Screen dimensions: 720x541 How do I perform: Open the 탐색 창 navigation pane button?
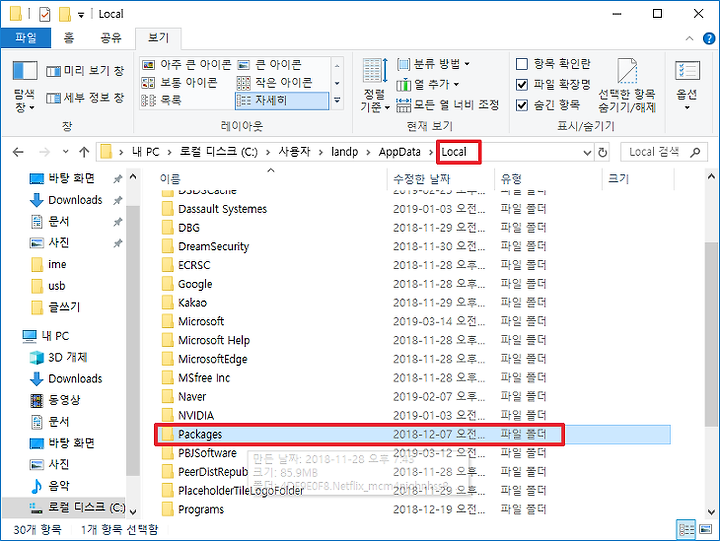(x=24, y=87)
